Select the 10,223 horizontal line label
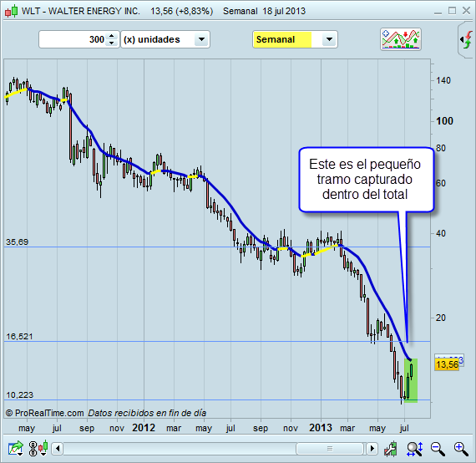476x463 pixels. tap(19, 395)
